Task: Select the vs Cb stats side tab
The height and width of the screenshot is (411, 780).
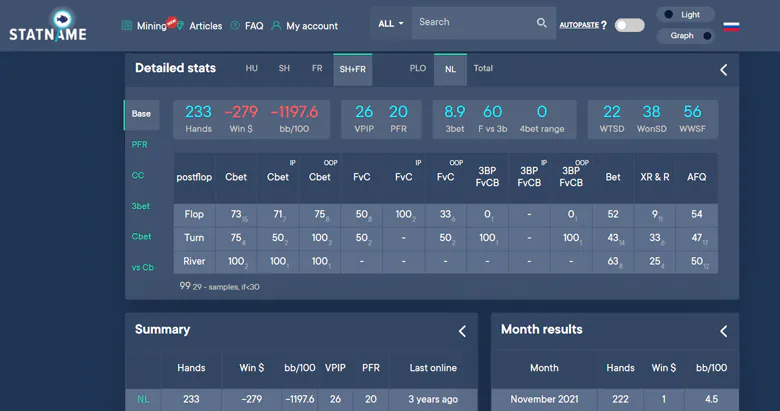Action: point(143,267)
